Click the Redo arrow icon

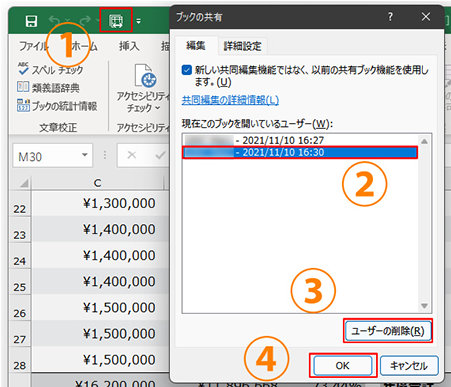click(86, 21)
